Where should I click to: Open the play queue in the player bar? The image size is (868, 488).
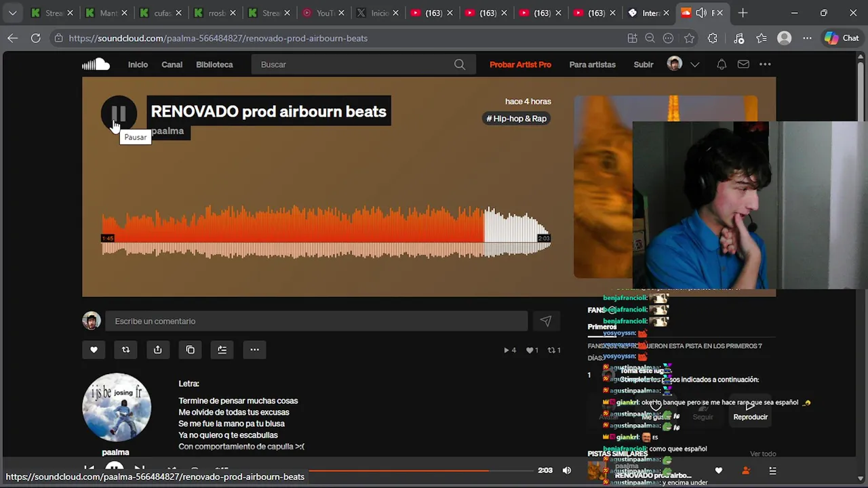[772, 471]
